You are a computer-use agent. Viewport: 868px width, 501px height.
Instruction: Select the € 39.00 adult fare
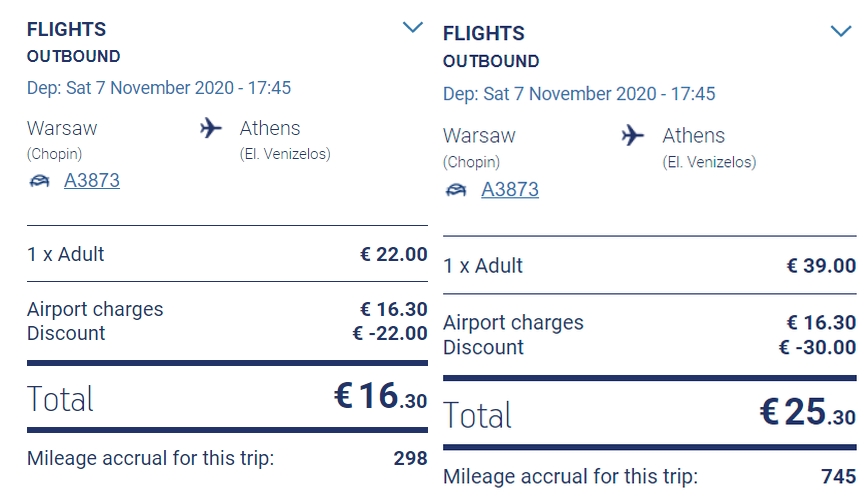click(822, 266)
